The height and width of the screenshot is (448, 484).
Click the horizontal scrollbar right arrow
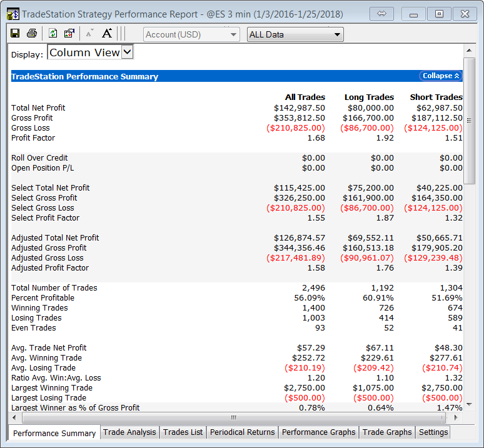point(456,417)
